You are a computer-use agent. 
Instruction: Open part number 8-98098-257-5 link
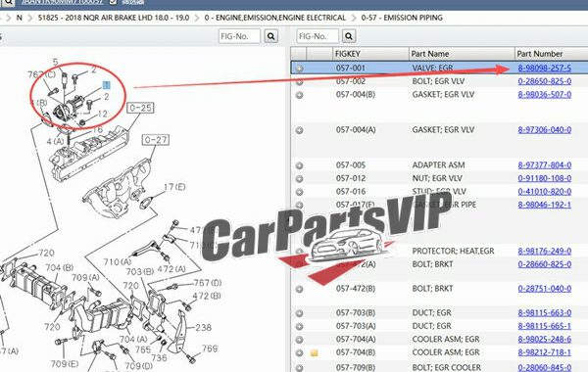[545, 69]
